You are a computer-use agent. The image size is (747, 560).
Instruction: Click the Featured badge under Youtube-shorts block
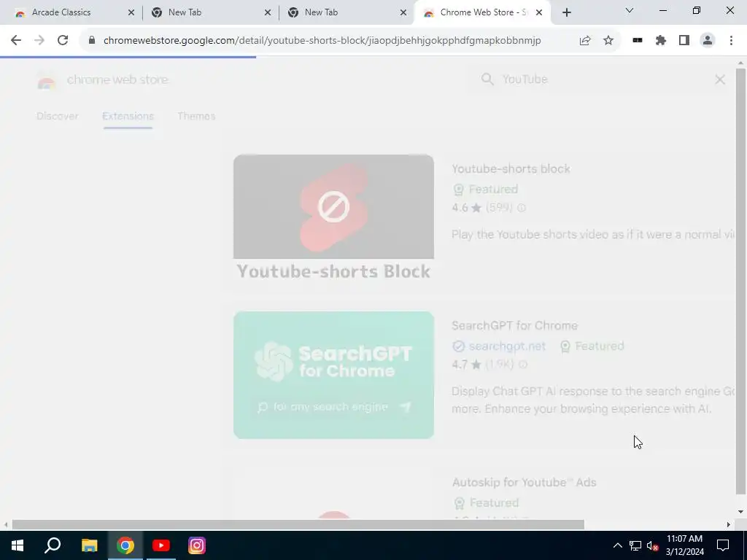(x=485, y=190)
